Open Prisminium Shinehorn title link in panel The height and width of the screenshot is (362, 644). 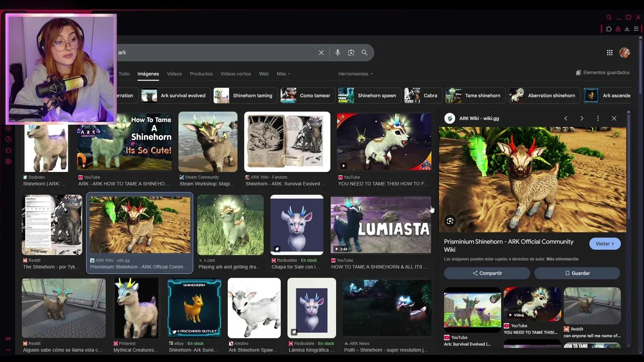point(509,245)
